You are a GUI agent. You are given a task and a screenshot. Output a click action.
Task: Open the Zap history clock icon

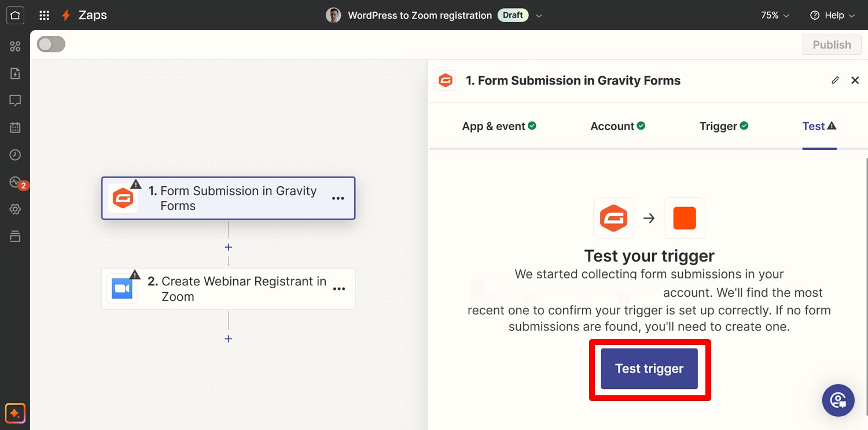15,155
